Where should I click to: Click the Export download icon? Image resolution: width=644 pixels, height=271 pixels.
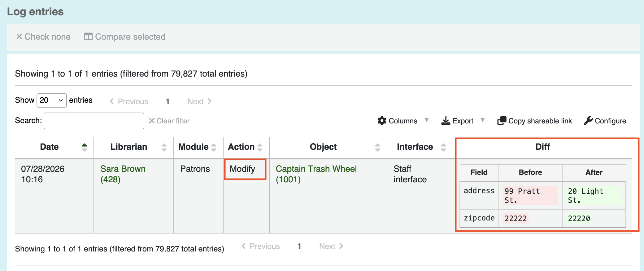[x=446, y=121]
